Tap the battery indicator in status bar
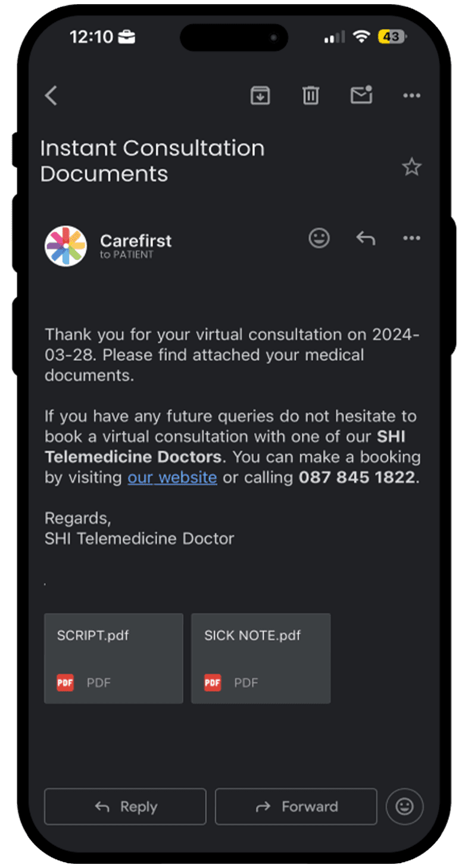465x868 pixels. tap(392, 37)
